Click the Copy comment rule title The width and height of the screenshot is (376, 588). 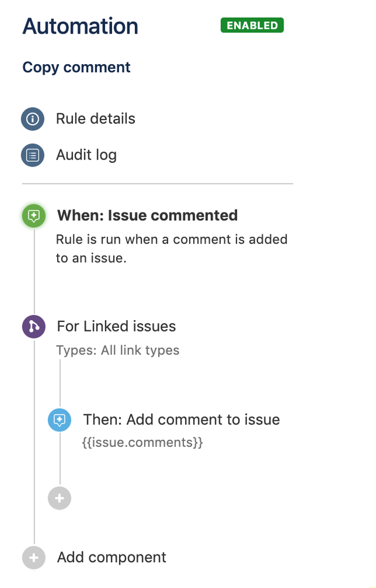[76, 67]
